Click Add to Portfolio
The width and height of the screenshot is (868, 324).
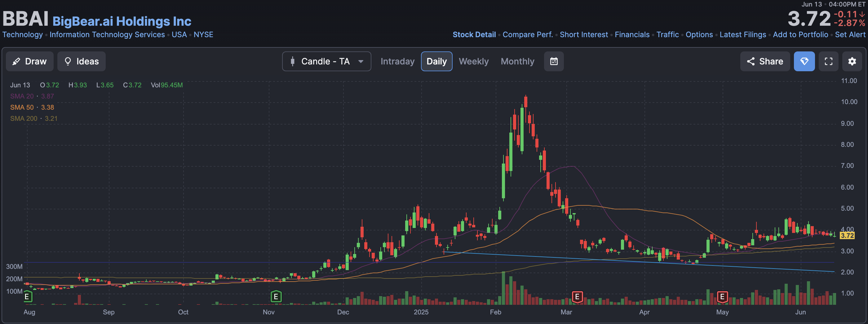point(800,35)
